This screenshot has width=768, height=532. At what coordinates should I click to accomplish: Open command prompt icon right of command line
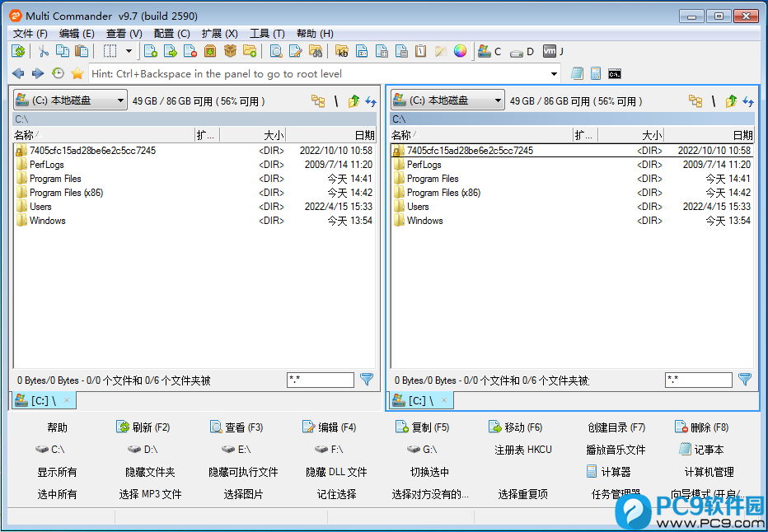click(x=615, y=74)
